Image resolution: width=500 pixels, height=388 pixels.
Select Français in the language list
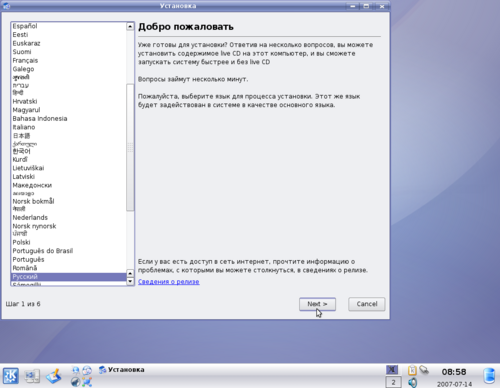pos(69,61)
